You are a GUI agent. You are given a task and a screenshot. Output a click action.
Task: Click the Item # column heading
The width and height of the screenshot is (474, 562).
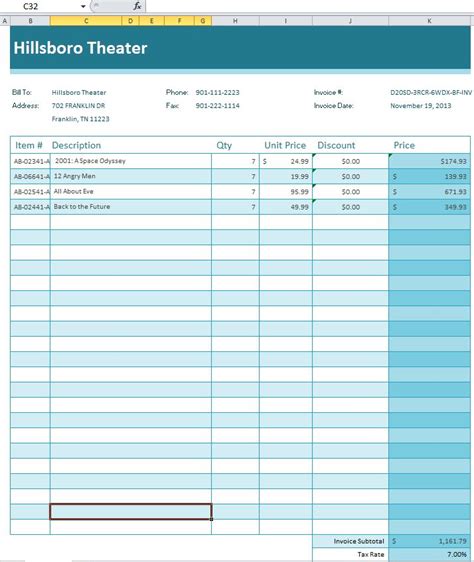coord(29,145)
